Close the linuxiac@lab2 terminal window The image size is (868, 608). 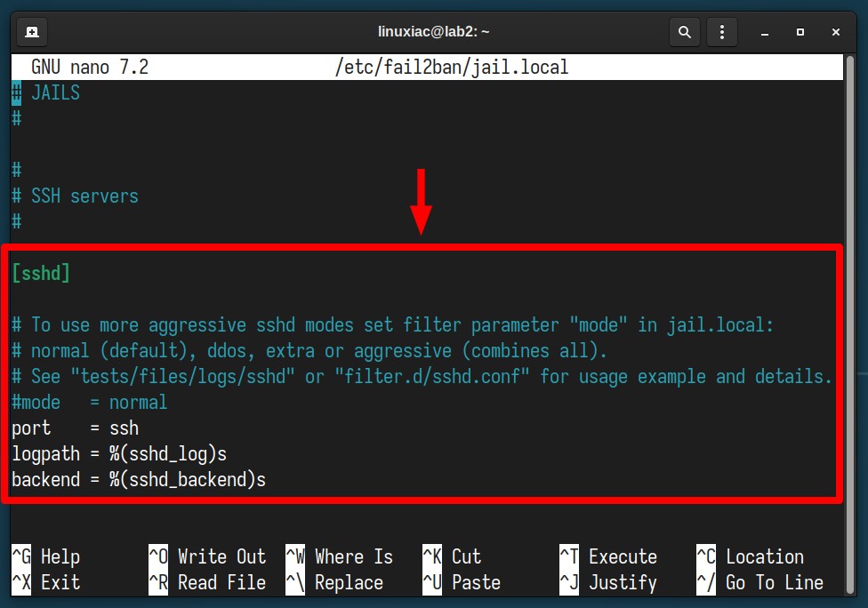[x=836, y=33]
